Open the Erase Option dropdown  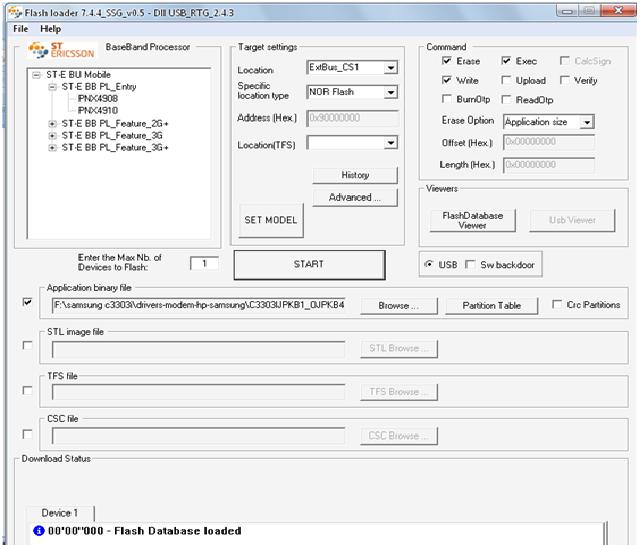click(587, 122)
